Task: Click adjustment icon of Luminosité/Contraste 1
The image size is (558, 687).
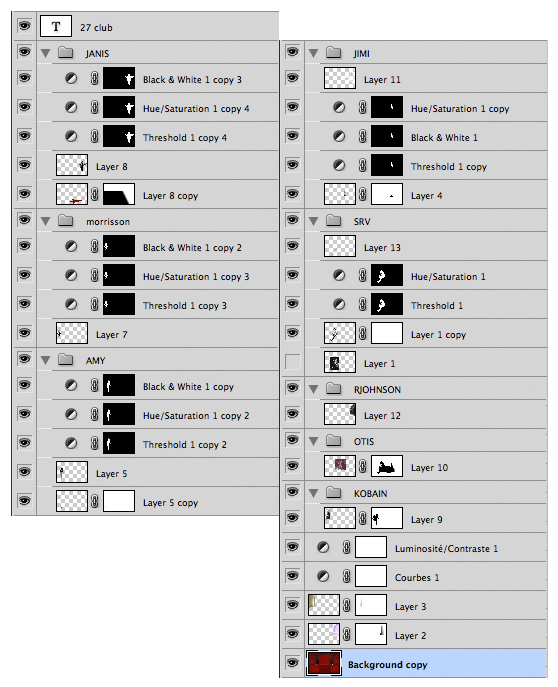Action: pos(323,547)
